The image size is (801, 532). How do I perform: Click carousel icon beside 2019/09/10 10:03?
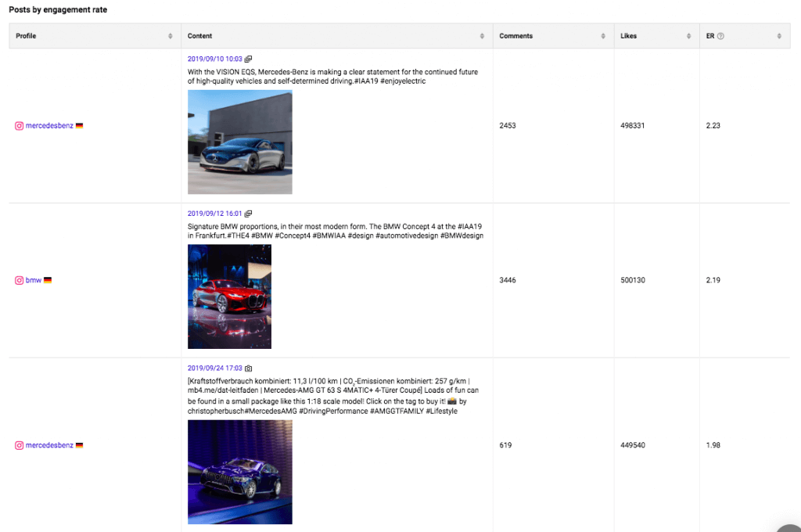point(248,59)
